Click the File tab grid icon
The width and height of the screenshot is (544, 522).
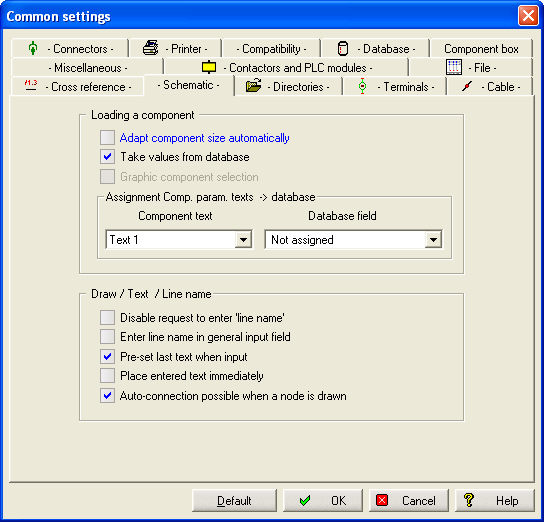[454, 67]
